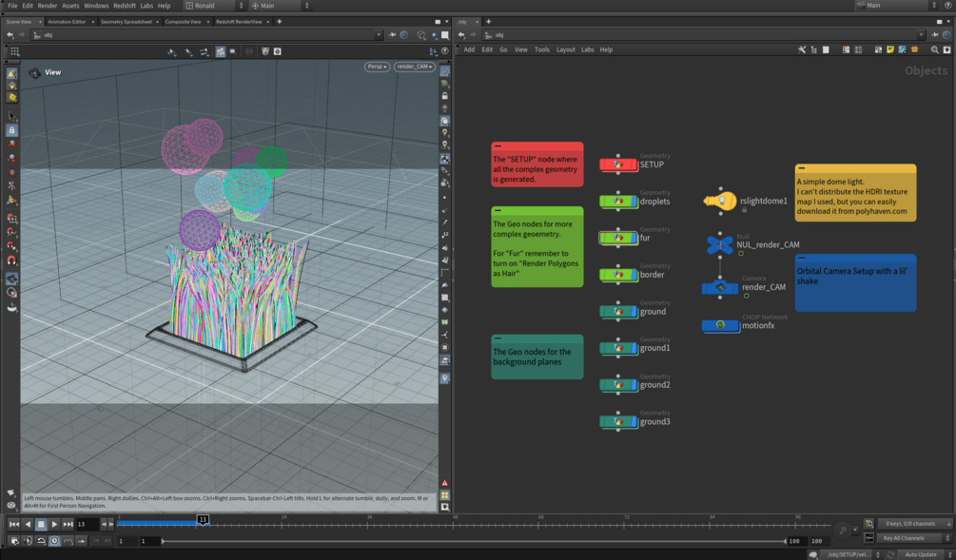Select the border geometry node

coord(618,275)
